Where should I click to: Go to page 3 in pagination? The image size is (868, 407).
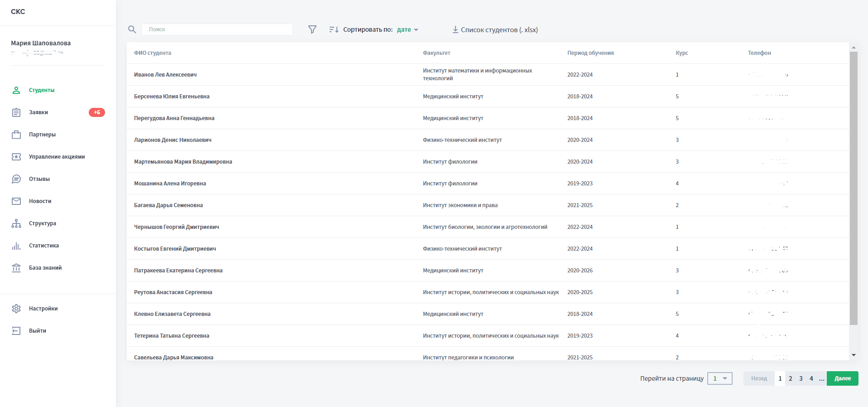point(801,378)
